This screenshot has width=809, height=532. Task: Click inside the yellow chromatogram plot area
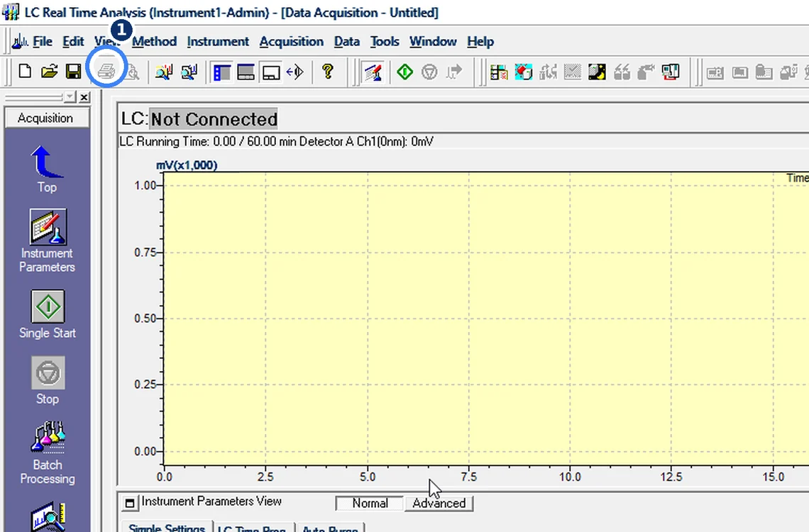coord(486,318)
